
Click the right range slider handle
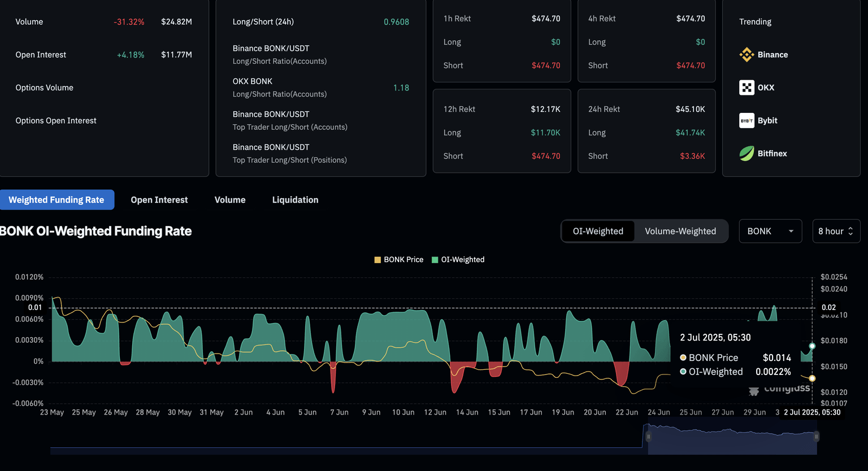point(817,437)
